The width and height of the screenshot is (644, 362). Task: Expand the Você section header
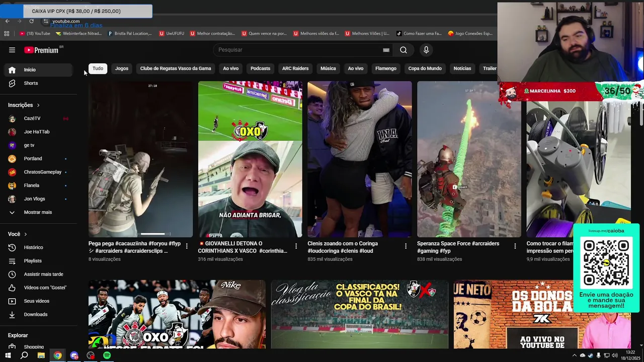click(x=18, y=234)
